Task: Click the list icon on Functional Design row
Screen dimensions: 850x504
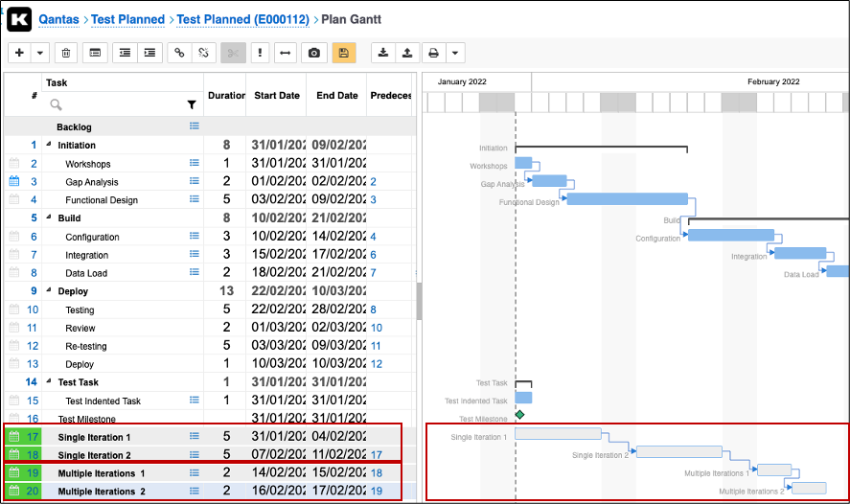Action: [195, 199]
